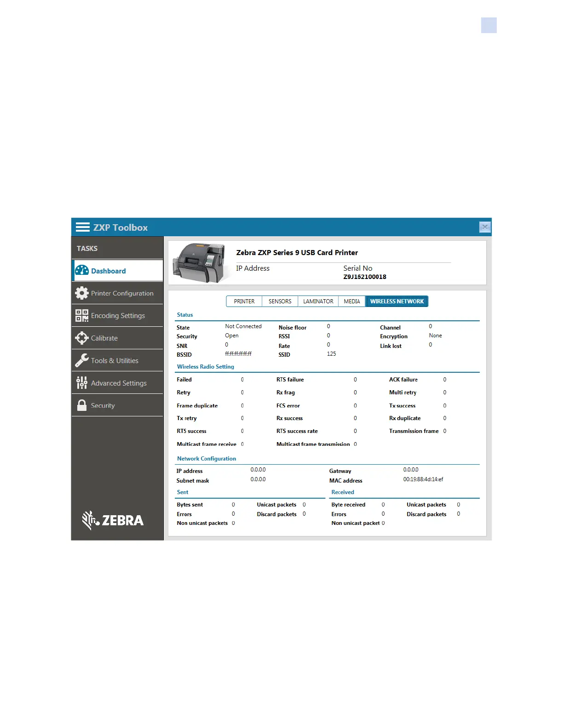Click the Calibrate crosshair icon
Screen dimensions: 563x728
tap(82, 338)
